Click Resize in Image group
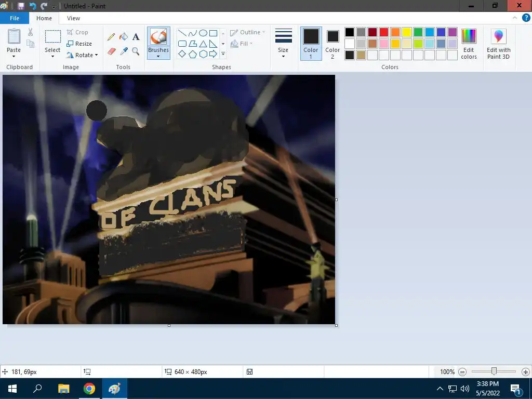Image resolution: width=532 pixels, height=399 pixels. click(x=79, y=44)
